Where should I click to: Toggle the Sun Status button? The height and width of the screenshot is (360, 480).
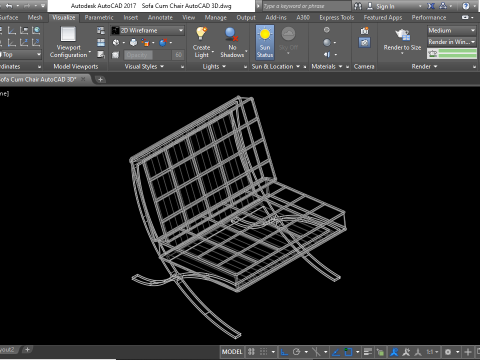[x=265, y=42]
